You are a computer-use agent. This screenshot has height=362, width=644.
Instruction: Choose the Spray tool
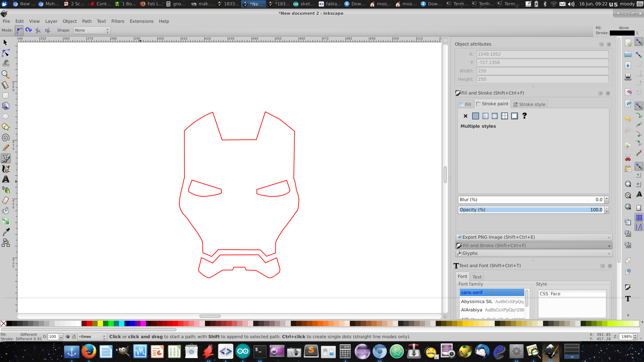click(5, 190)
